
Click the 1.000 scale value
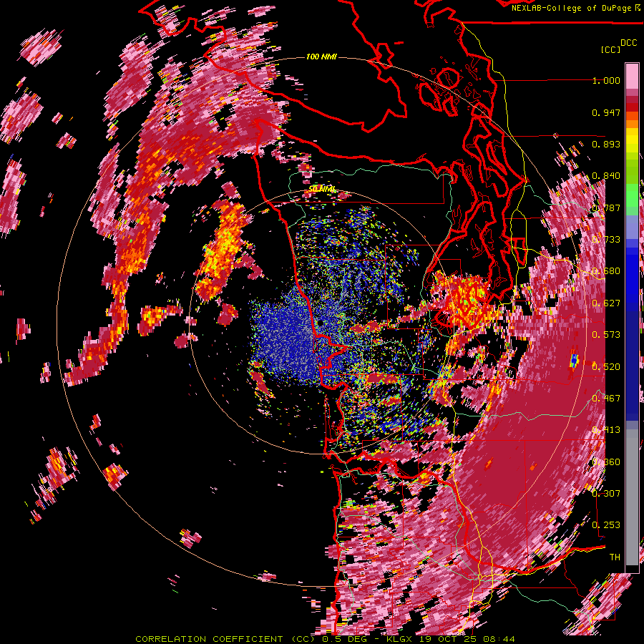click(x=606, y=80)
